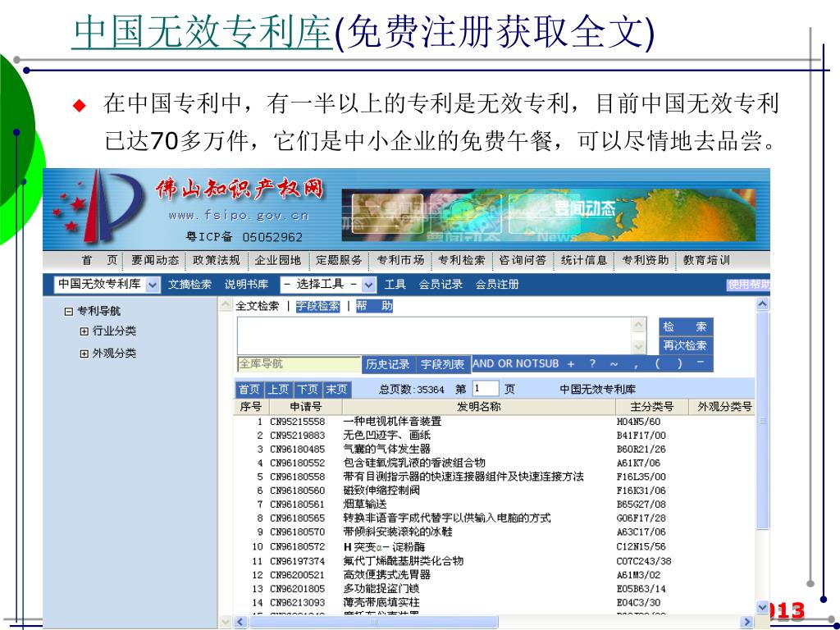The image size is (840, 630).
Task: Open the 统计信息 menu item
Action: point(584,260)
